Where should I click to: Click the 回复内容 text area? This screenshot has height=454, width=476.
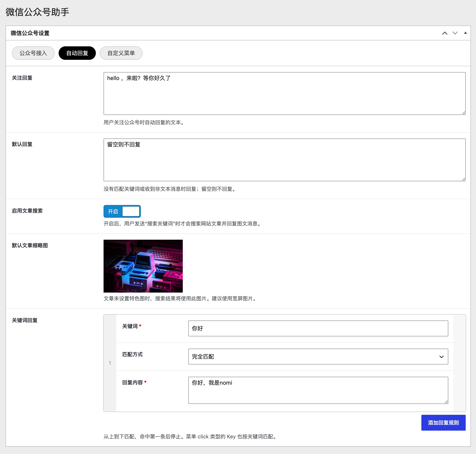318,390
